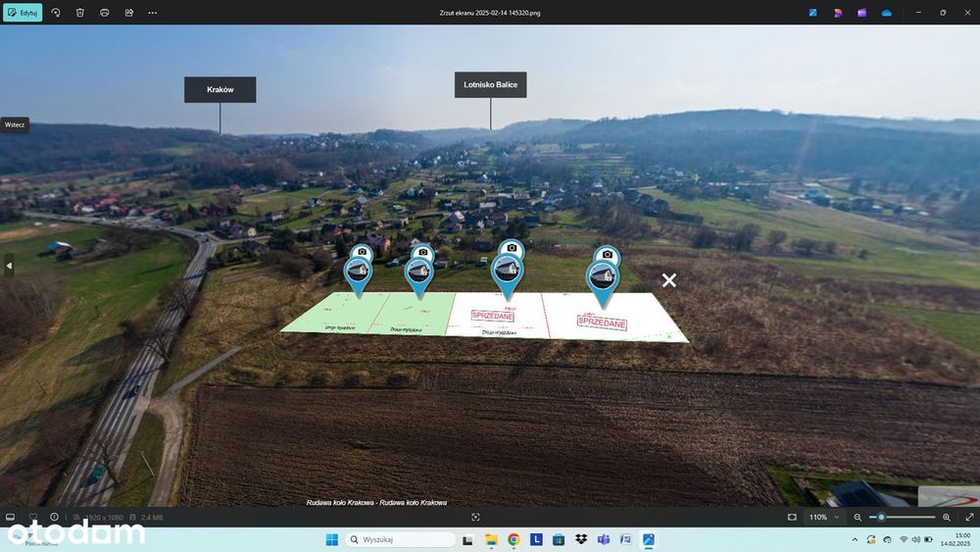Open the 110% zoom level dropdown
The height and width of the screenshot is (552, 980).
pos(824,517)
